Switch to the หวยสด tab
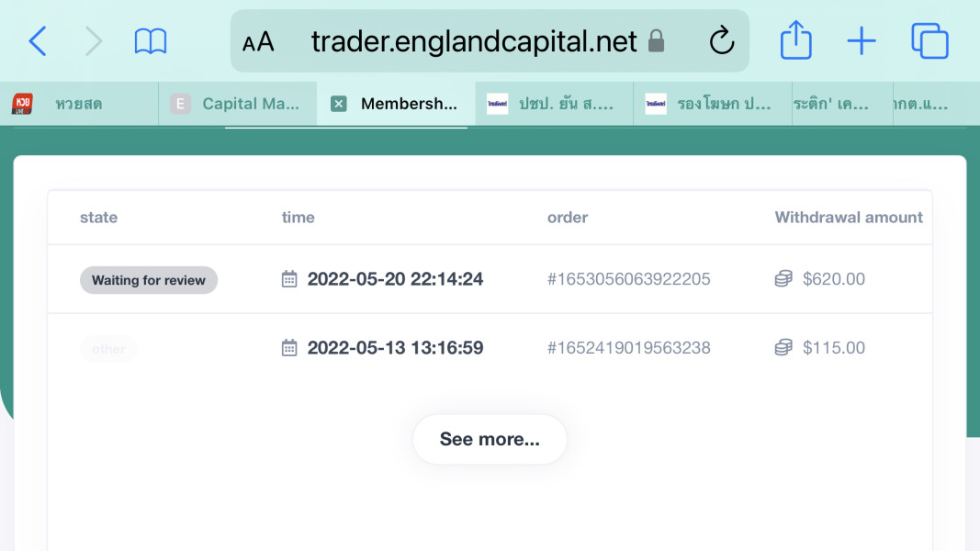980x551 pixels. [78, 104]
